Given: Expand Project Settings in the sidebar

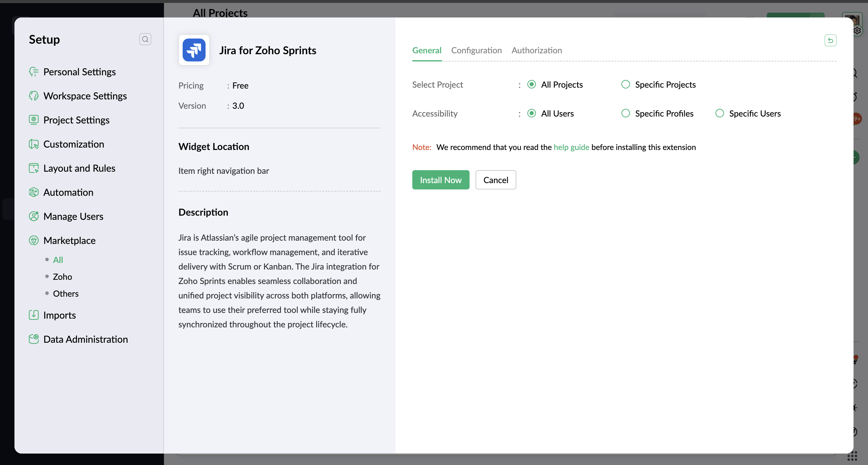Looking at the screenshot, I should 76,120.
